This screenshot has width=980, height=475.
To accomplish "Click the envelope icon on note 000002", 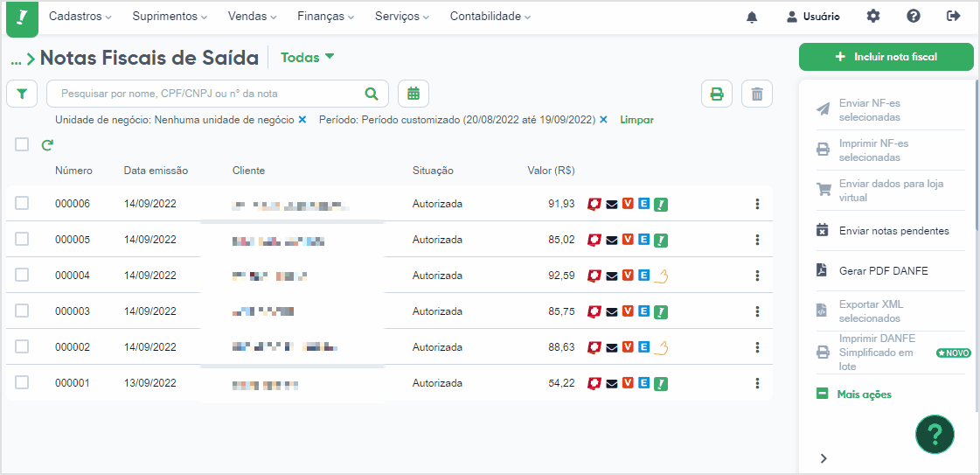I will click(x=612, y=347).
